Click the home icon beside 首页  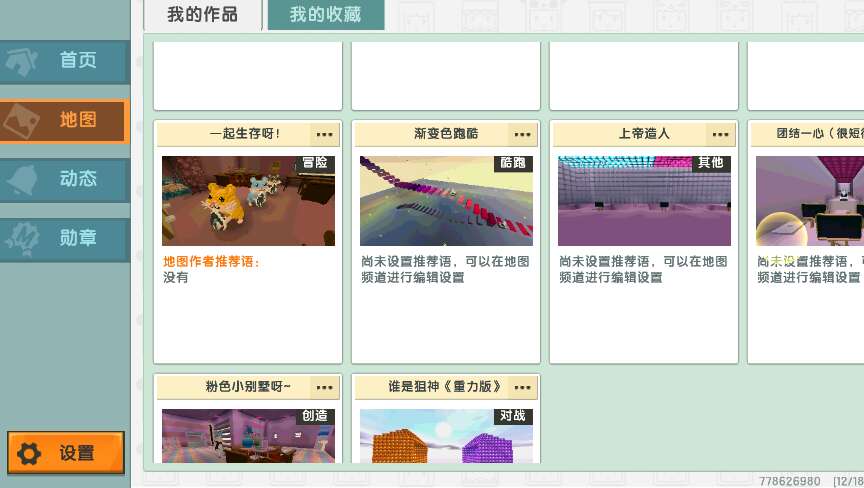22,62
